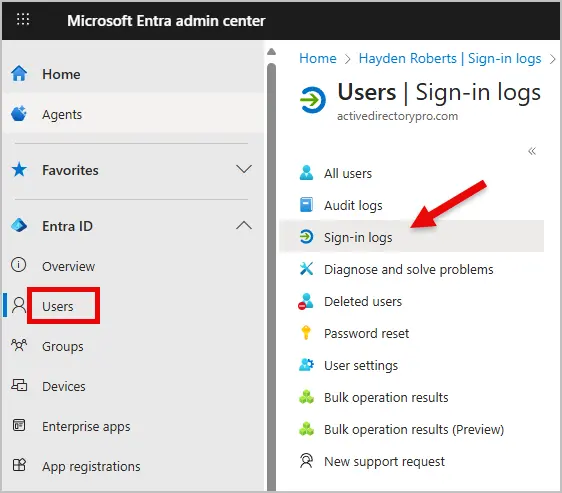This screenshot has height=493, width=562.
Task: Open the app launcher waffle icon
Action: tap(23, 19)
